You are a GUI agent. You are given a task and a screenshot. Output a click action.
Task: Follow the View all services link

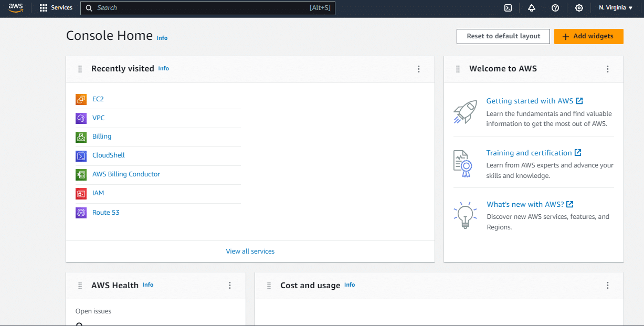[x=250, y=251]
